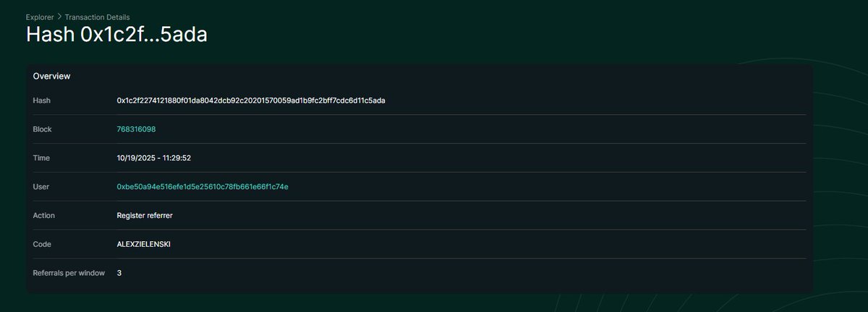Click the breadcrumb chevron separator
868x312 pixels.
[59, 16]
